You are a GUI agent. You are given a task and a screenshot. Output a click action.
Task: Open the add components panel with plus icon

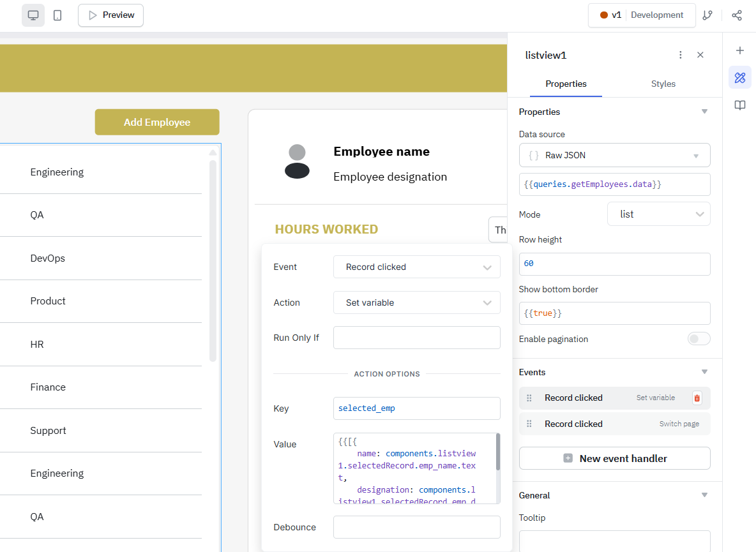pos(739,50)
